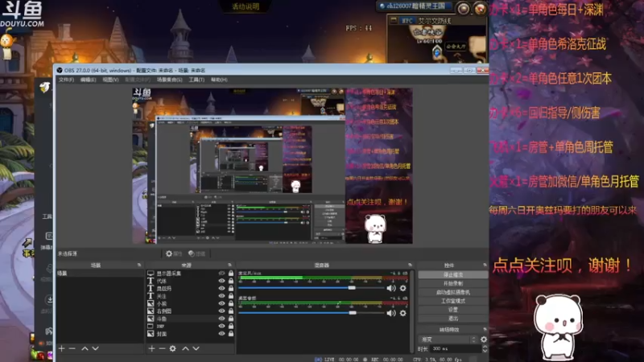Open the 工具(T) menu
Screen dimensions: 644x362
196,80
